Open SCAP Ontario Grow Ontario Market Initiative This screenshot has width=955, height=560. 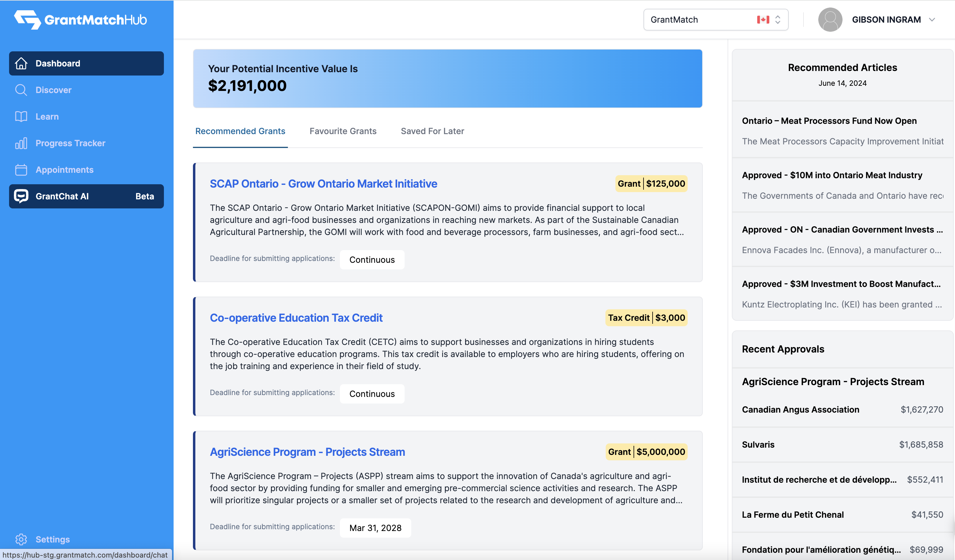(x=323, y=184)
